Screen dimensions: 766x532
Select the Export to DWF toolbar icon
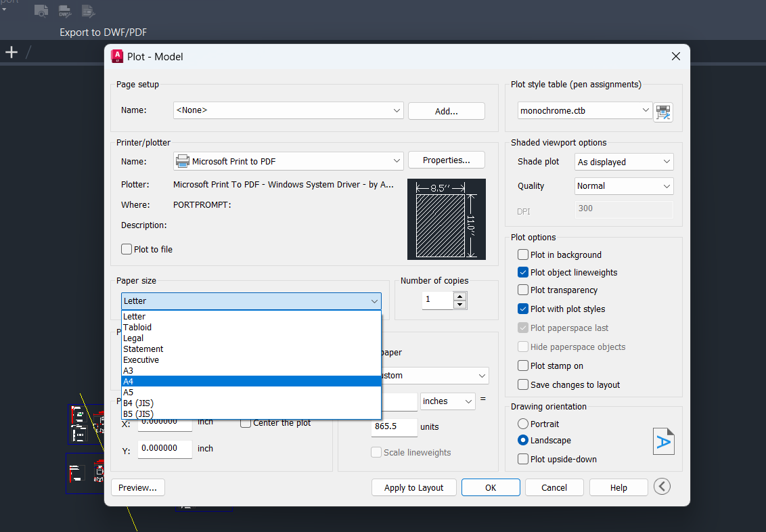[x=64, y=10]
